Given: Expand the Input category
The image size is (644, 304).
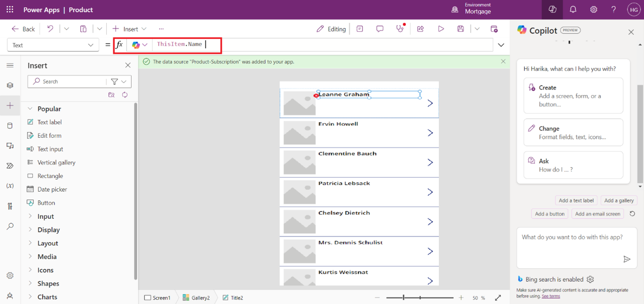Looking at the screenshot, I should pos(45,216).
